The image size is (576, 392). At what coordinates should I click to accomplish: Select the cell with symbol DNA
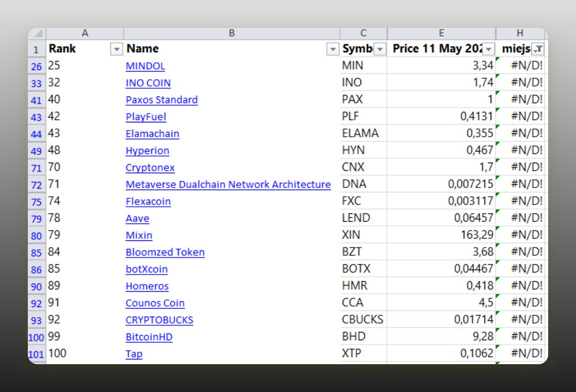pos(363,185)
